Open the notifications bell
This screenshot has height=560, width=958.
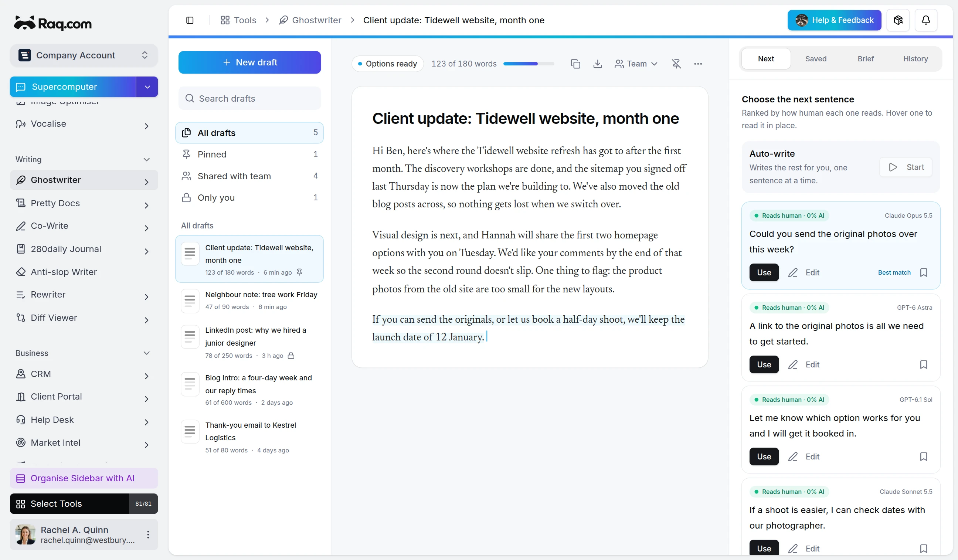(x=926, y=20)
